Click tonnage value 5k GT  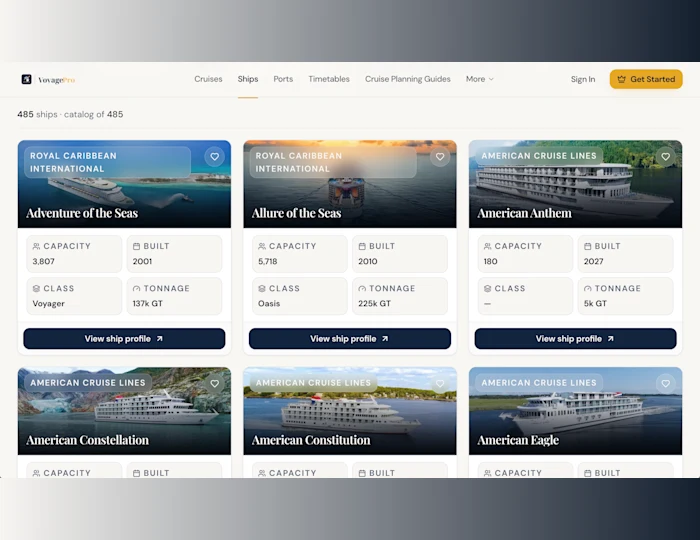pyautogui.click(x=595, y=303)
